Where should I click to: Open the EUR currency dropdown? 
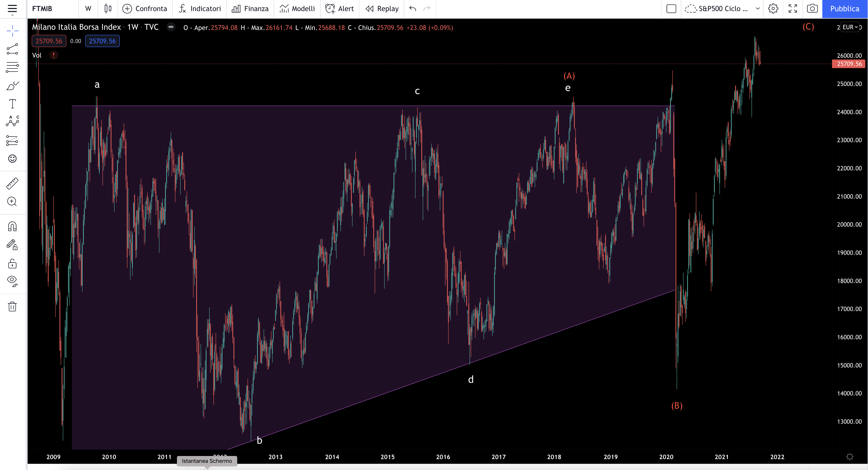point(850,27)
